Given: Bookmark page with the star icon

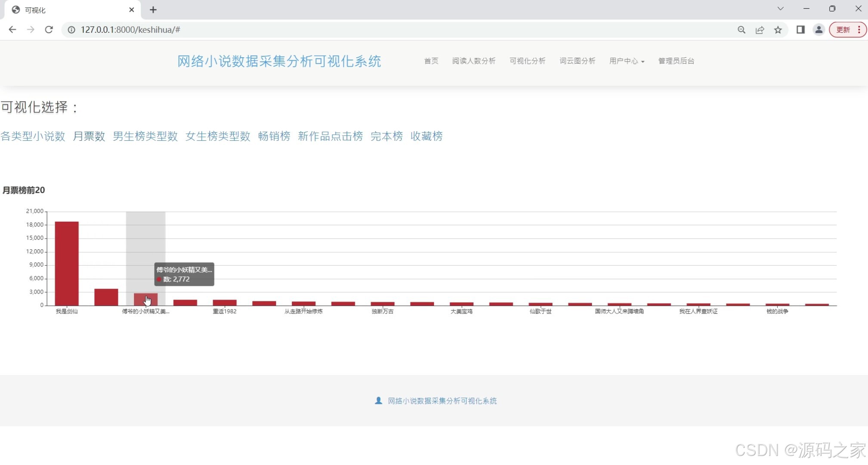Looking at the screenshot, I should coord(778,30).
